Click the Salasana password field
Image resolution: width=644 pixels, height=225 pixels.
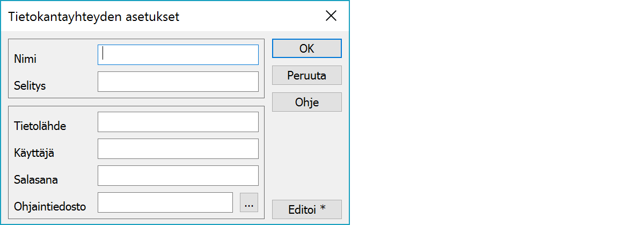click(x=178, y=176)
